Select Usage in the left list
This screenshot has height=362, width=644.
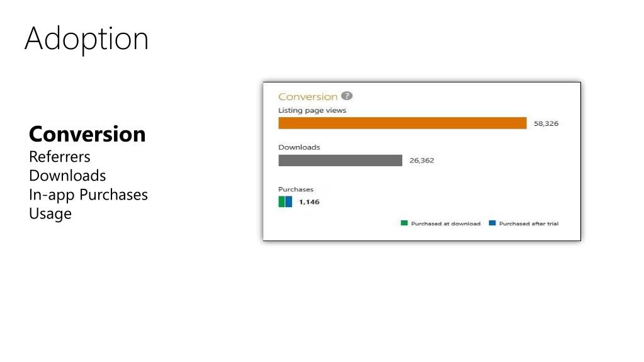50,213
